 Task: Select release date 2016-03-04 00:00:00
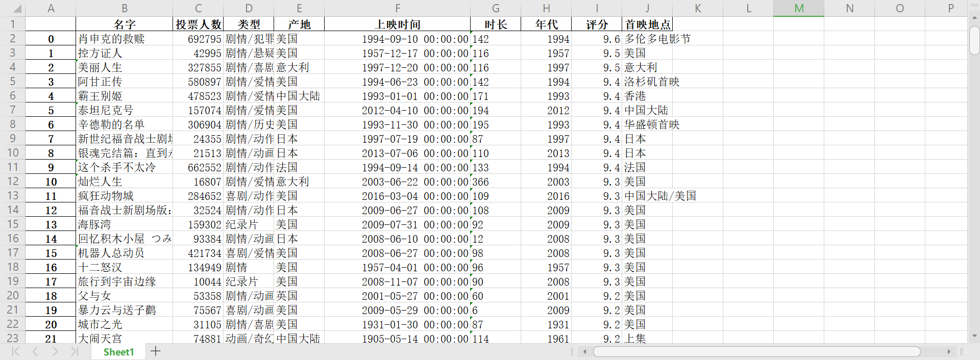click(x=398, y=196)
